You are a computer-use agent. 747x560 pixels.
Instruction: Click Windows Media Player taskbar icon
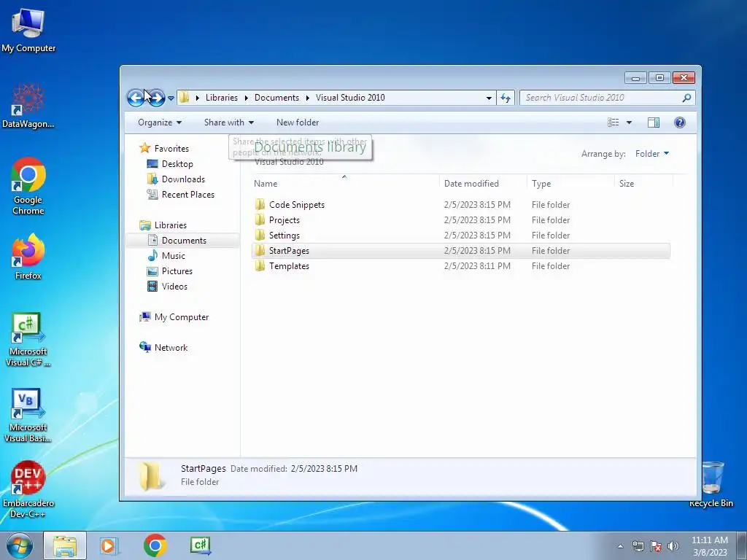point(108,545)
